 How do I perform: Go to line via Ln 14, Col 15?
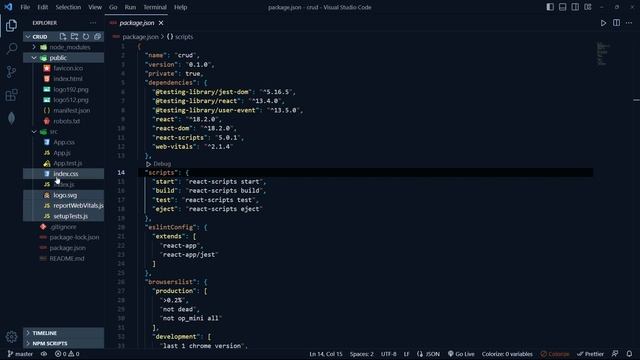[326, 354]
